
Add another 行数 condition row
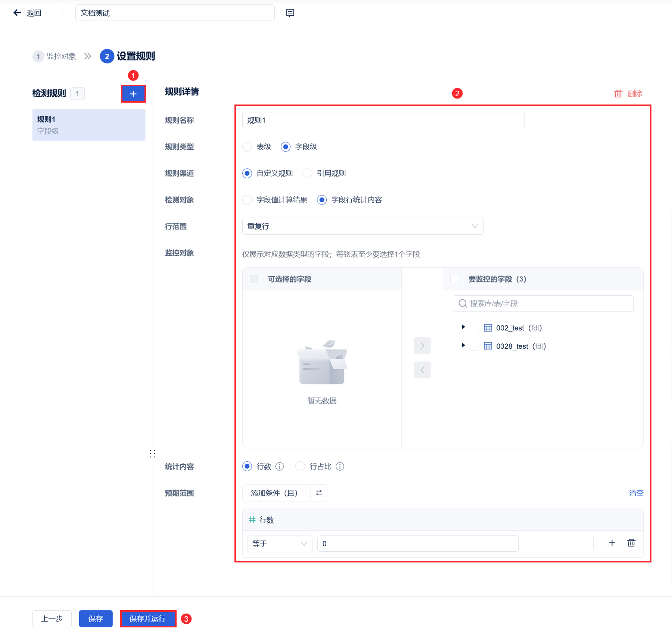tap(612, 543)
